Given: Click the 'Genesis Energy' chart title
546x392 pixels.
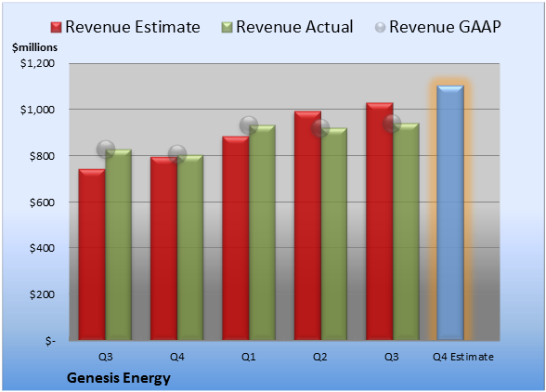Looking at the screenshot, I should pyautogui.click(x=119, y=378).
